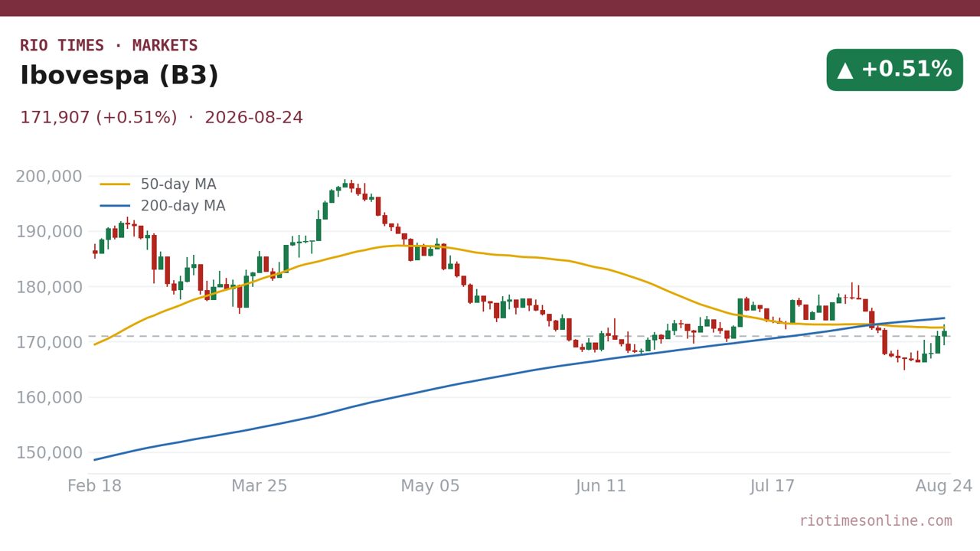The width and height of the screenshot is (980, 551).
Task: Click the yellow 50-day MA legend swatch
Action: pyautogui.click(x=115, y=184)
